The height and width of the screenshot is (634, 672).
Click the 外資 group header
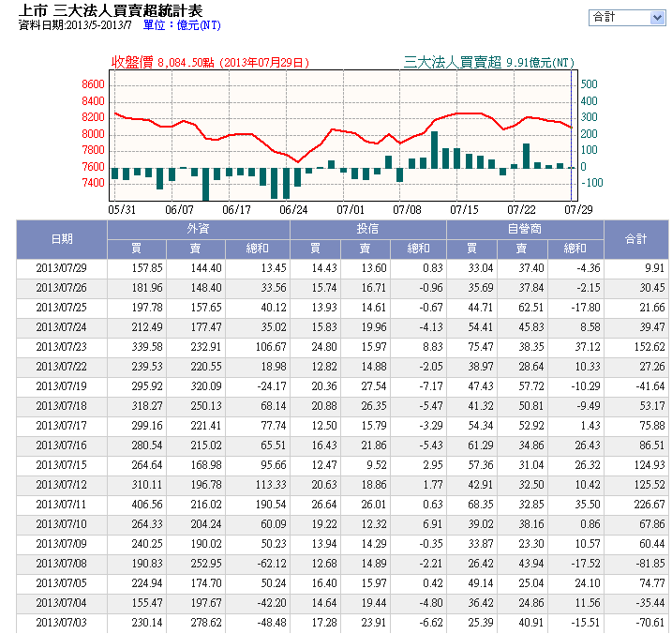[x=198, y=229]
